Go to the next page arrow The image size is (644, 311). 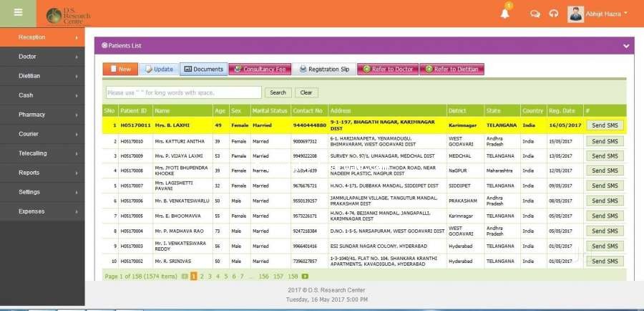coord(305,276)
